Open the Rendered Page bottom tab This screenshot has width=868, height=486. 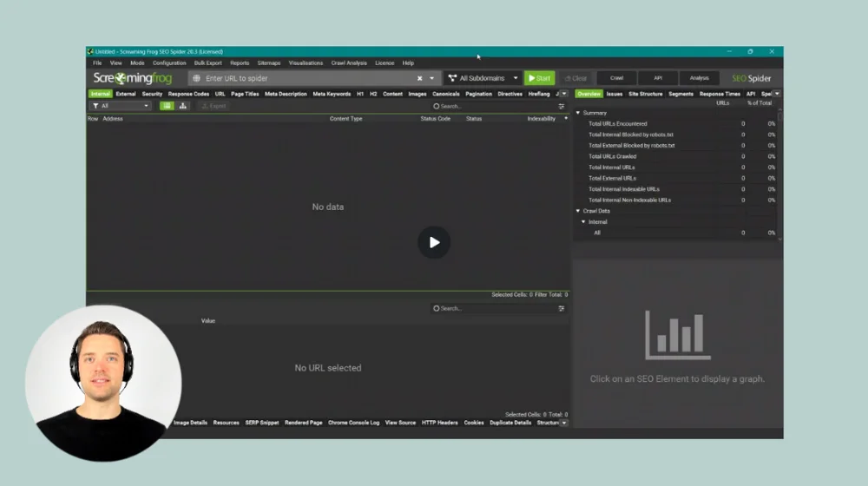tap(303, 423)
